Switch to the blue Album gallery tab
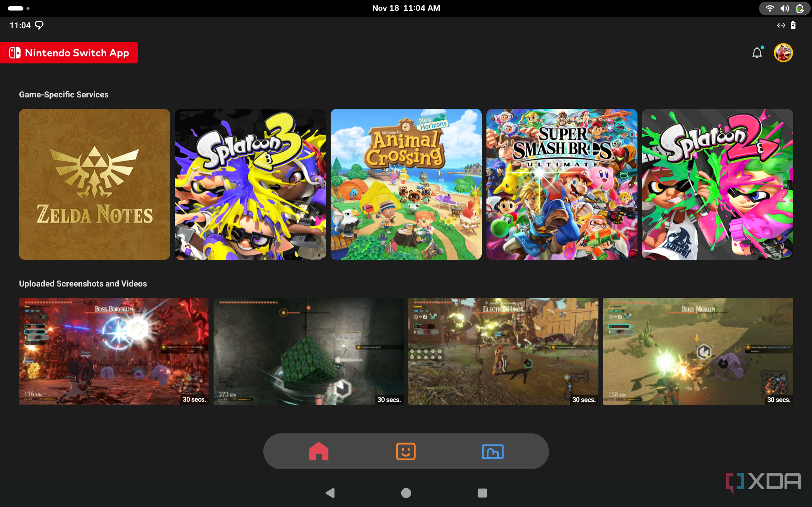This screenshot has height=507, width=812. 492,451
